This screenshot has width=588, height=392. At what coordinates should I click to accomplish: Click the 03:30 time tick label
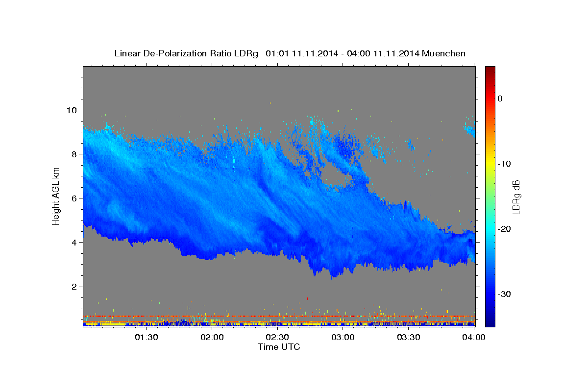(409, 338)
